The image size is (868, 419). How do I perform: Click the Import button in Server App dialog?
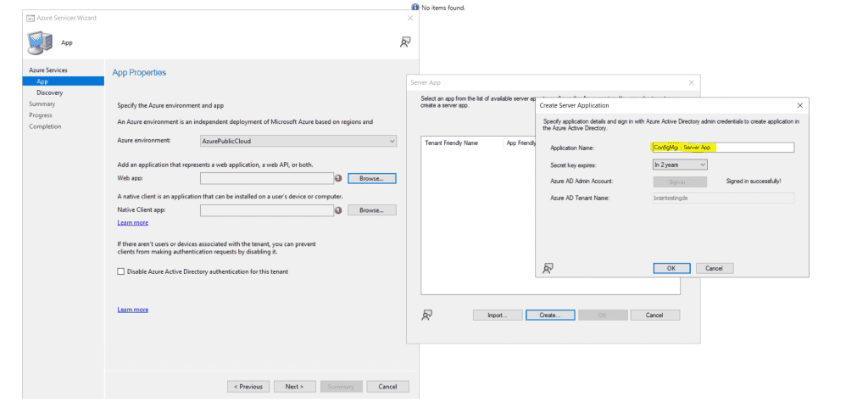click(x=498, y=315)
